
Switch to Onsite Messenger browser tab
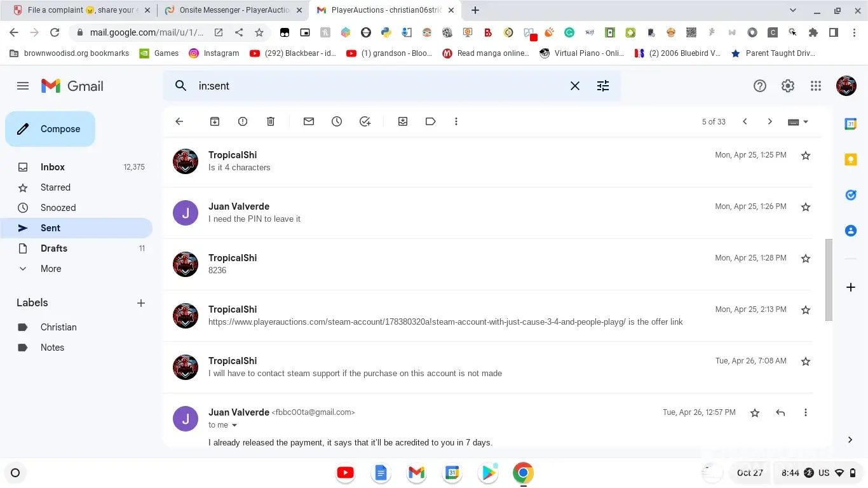[x=233, y=10]
